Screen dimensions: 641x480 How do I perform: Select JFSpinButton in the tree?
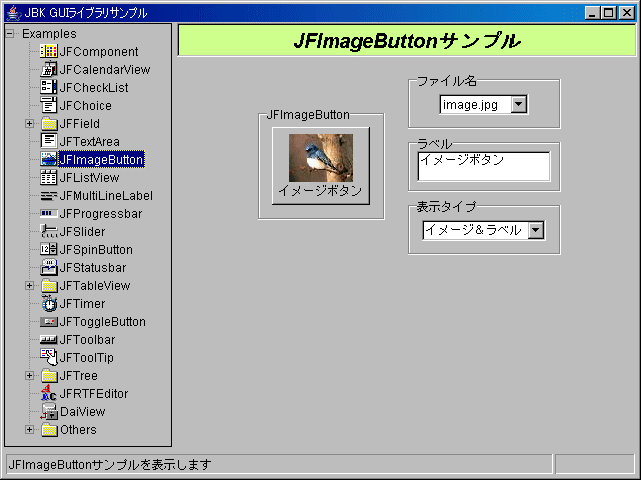coord(96,249)
